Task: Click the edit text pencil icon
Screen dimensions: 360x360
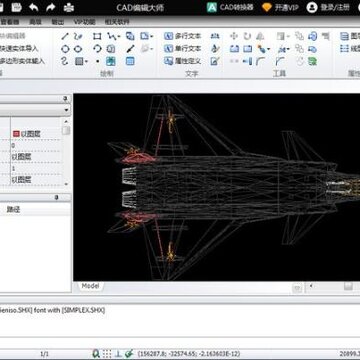Action: [x=215, y=61]
